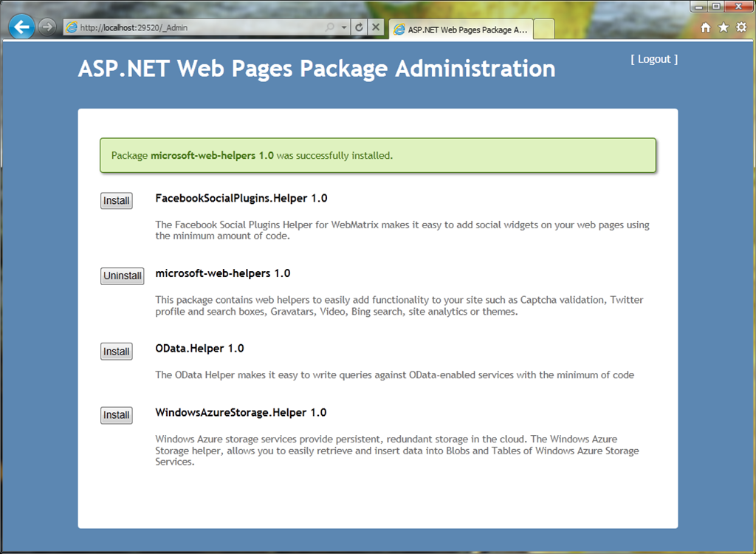Image resolution: width=756 pixels, height=554 pixels.
Task: Uninstall microsoft-web-helpers 1.0
Action: pyautogui.click(x=123, y=276)
